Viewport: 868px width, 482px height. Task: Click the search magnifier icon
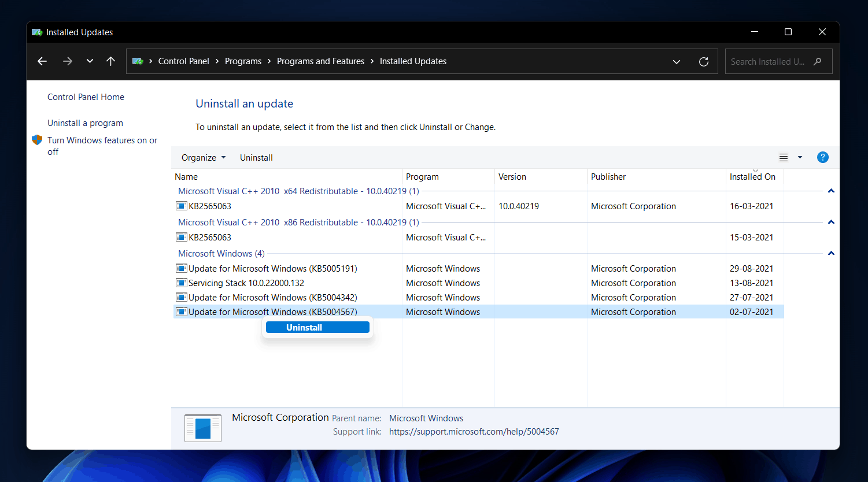[818, 61]
